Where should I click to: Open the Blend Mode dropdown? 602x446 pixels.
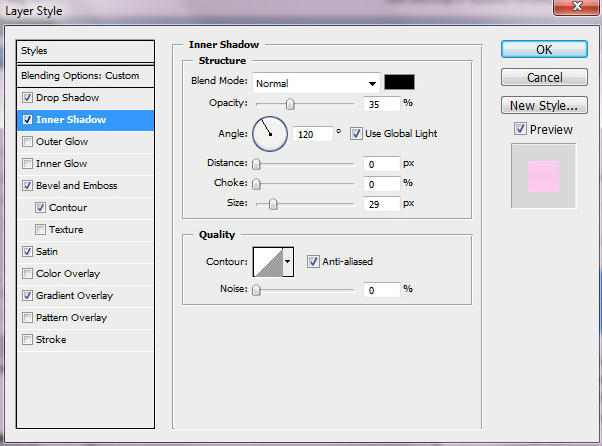[316, 83]
